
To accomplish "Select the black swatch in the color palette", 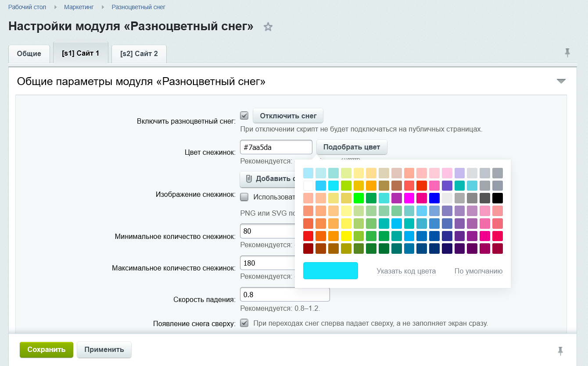I will click(498, 198).
